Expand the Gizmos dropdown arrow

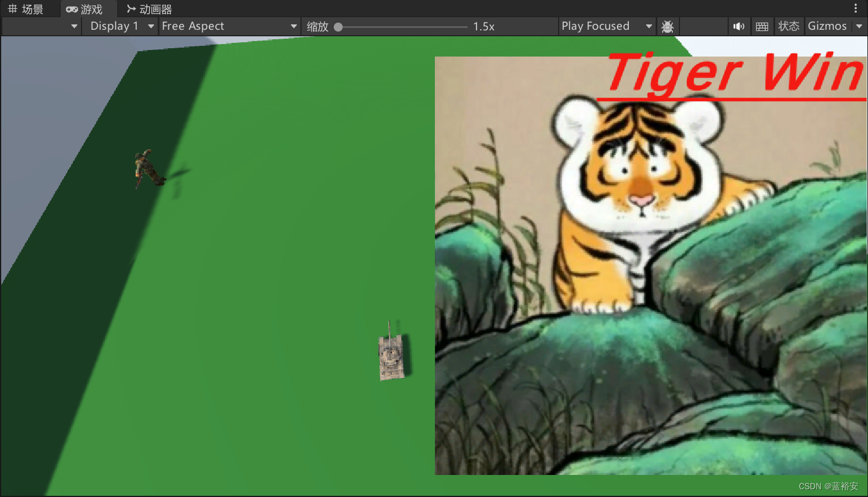(858, 26)
